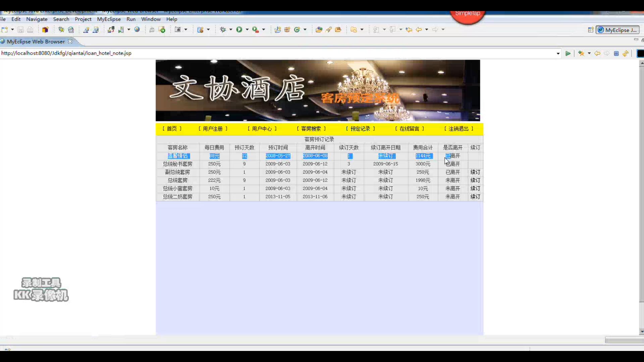Click the browser Refresh icon

tap(626, 53)
